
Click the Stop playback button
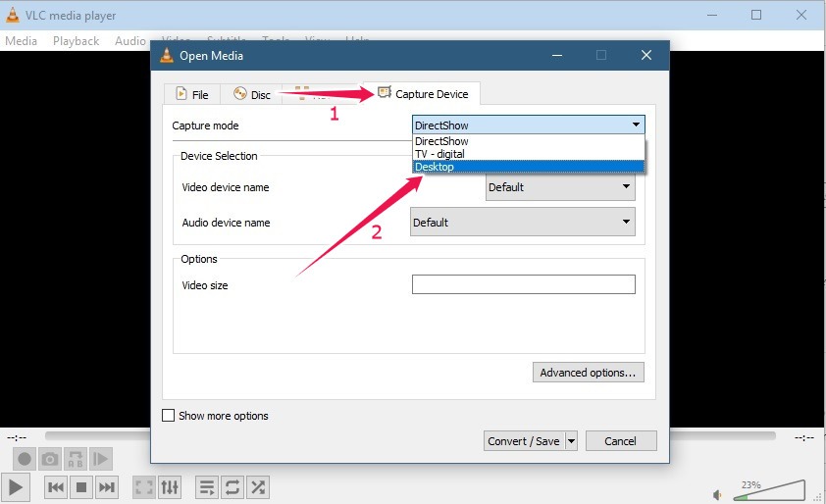coord(81,487)
